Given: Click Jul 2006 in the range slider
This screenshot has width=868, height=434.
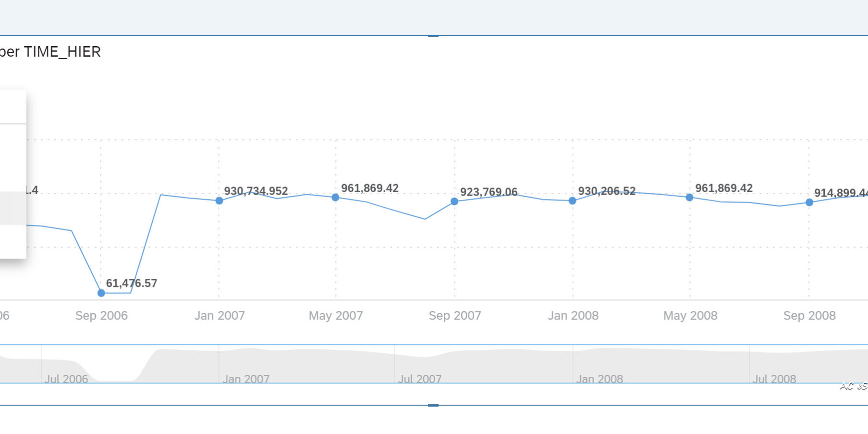Looking at the screenshot, I should coord(66,379).
